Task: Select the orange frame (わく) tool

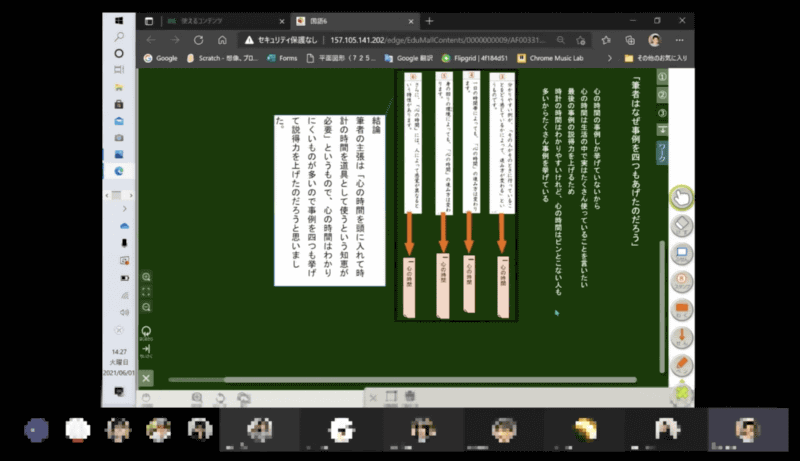Action: [682, 309]
